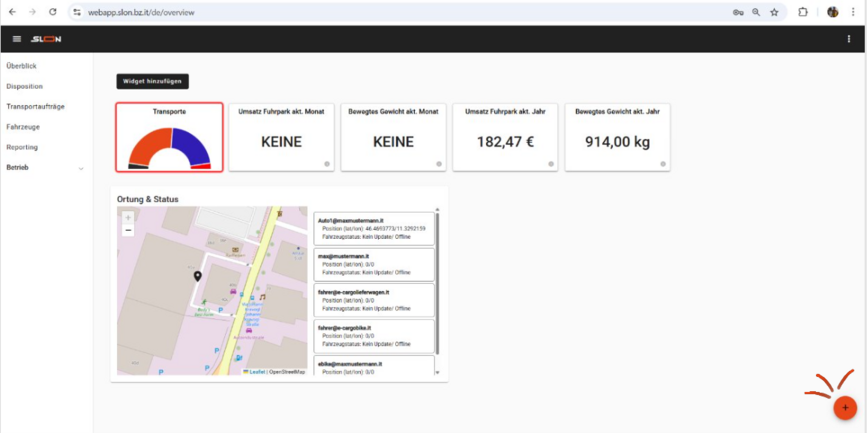Image resolution: width=867 pixels, height=433 pixels.
Task: Bookmark page with the star icon
Action: [774, 12]
